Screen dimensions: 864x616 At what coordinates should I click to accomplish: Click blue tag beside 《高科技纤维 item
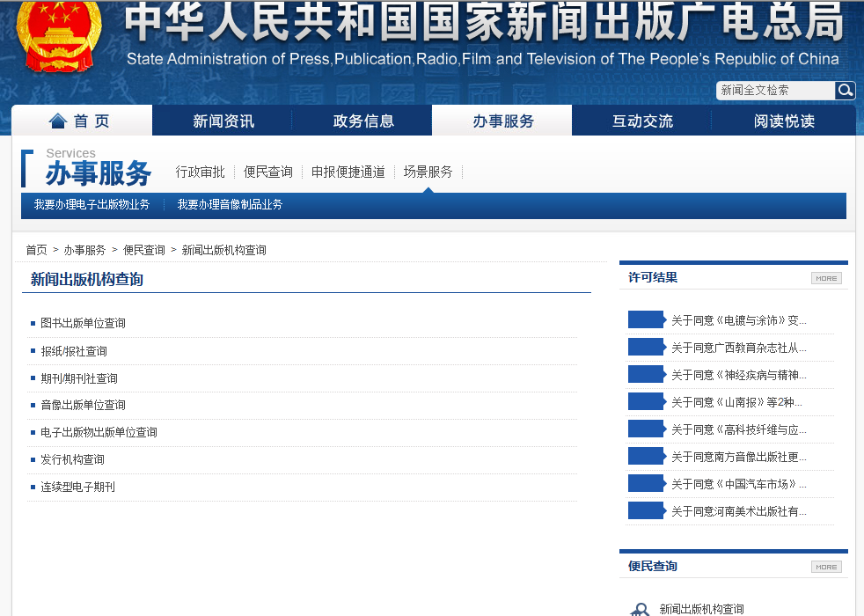(x=647, y=429)
